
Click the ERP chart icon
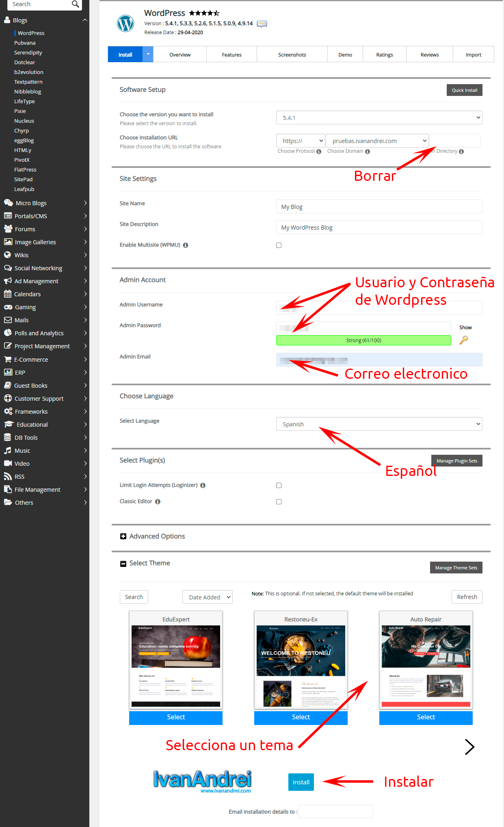[8, 372]
